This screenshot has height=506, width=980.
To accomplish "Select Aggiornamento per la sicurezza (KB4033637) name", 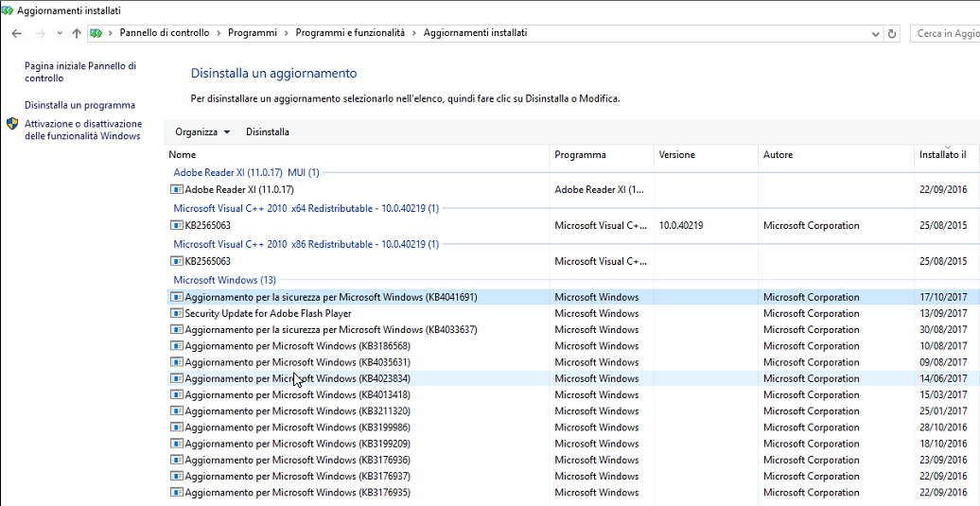I will (331, 330).
